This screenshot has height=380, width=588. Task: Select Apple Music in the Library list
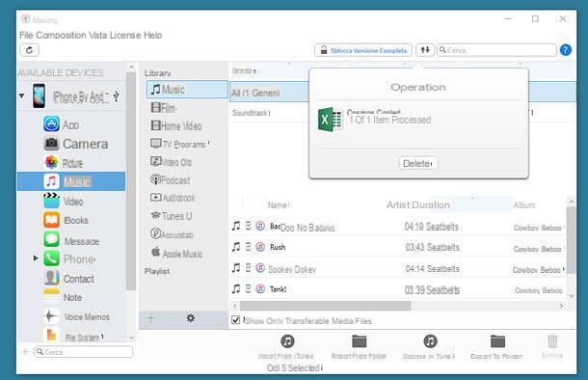click(176, 254)
